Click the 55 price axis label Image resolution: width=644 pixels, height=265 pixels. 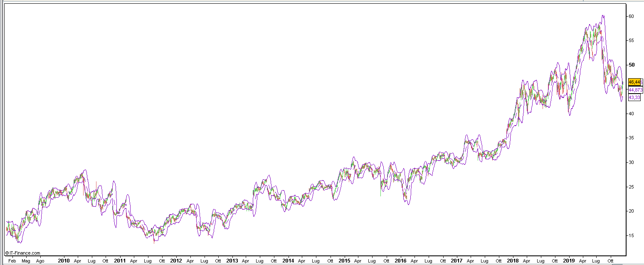pyautogui.click(x=631, y=40)
